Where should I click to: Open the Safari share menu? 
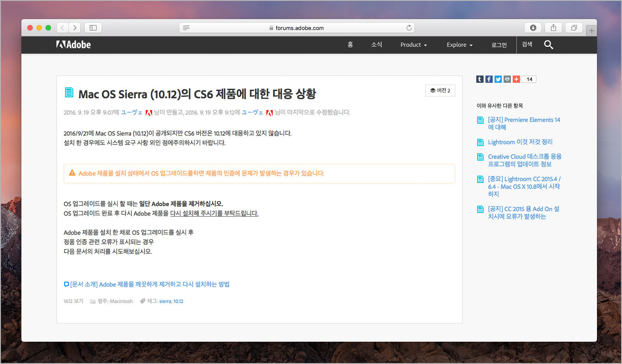click(x=553, y=28)
